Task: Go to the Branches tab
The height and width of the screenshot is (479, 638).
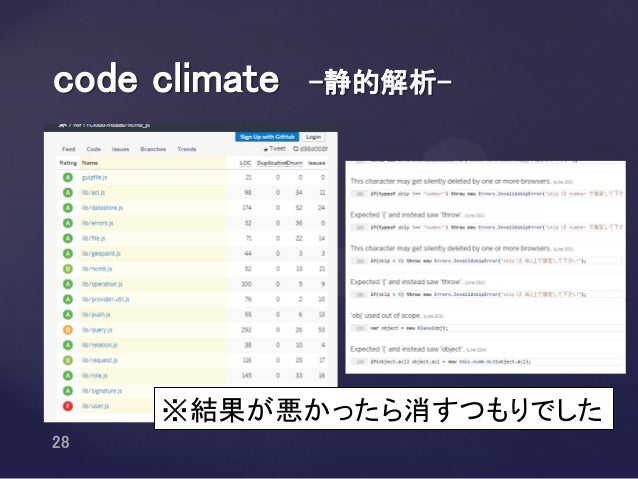Action: click(x=153, y=149)
